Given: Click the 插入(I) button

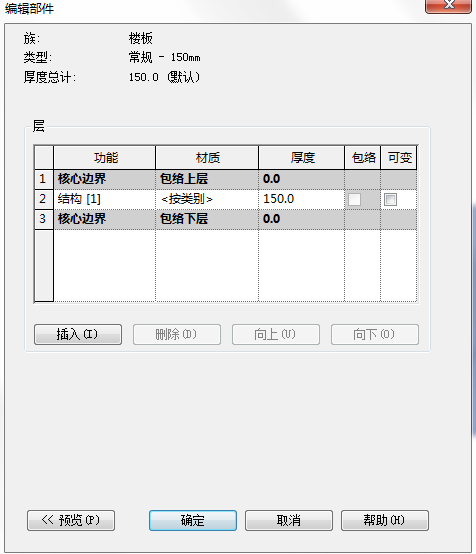Looking at the screenshot, I should tap(78, 334).
